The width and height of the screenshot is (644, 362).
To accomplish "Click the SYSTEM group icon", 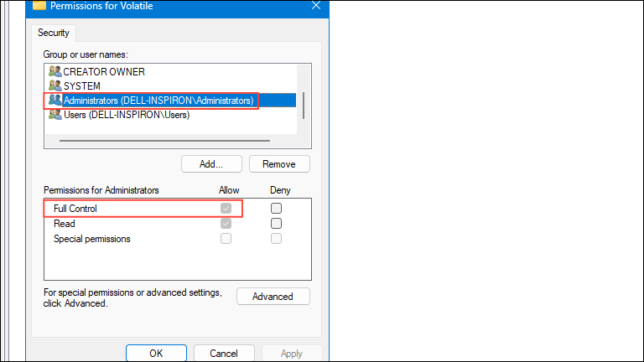I will click(55, 85).
